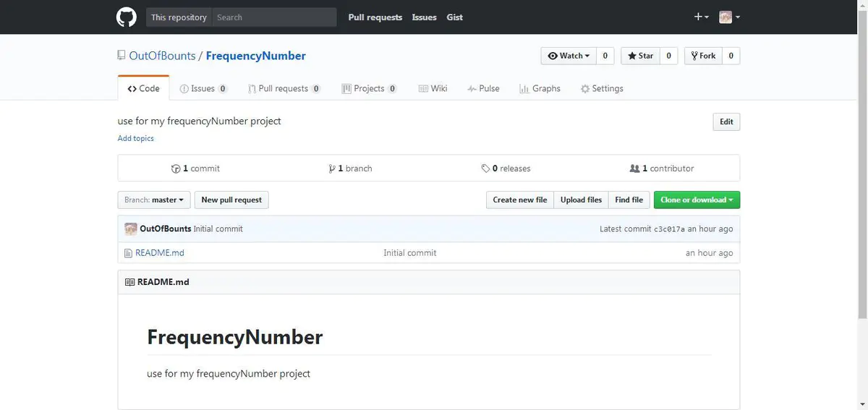Click the Create new file button
The width and height of the screenshot is (868, 410).
point(520,200)
